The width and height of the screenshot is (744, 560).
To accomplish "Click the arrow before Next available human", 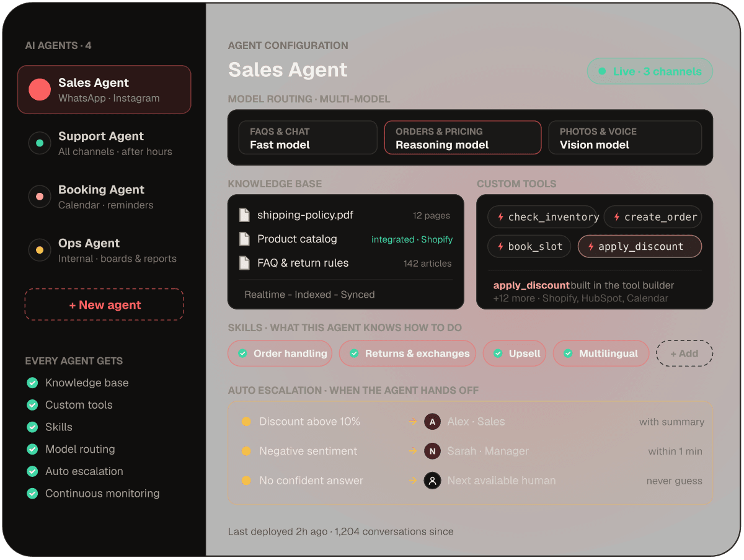I will point(413,481).
